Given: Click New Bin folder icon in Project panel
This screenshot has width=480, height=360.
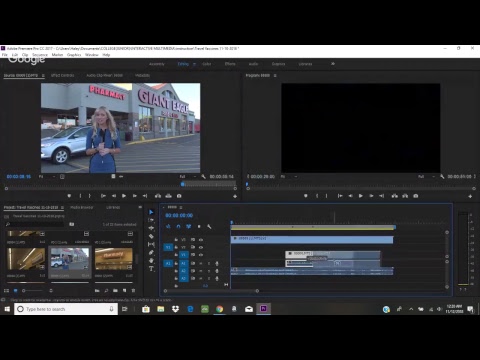Looking at the screenshot, I should point(115,291).
